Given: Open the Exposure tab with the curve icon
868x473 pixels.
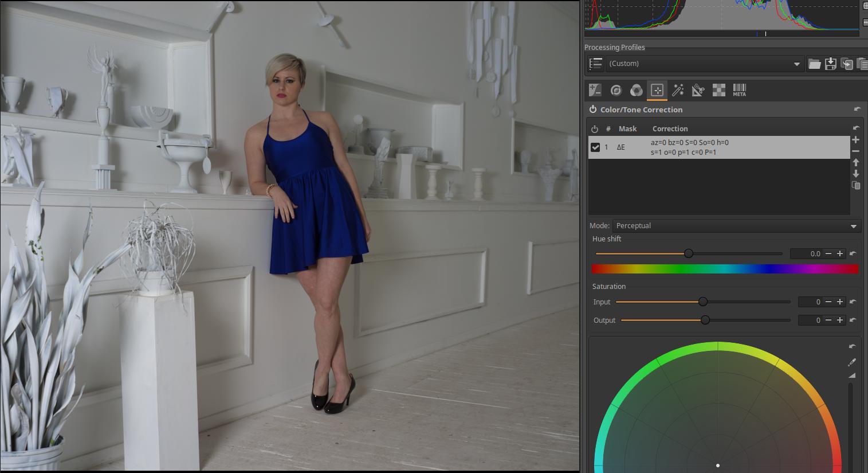Looking at the screenshot, I should coord(595,91).
